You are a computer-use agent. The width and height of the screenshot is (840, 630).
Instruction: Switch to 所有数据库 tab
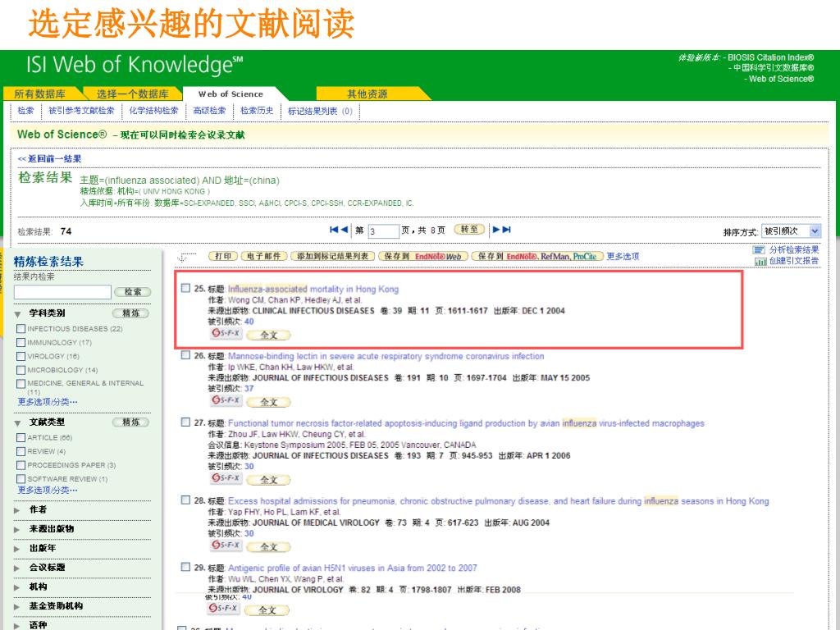tap(40, 94)
